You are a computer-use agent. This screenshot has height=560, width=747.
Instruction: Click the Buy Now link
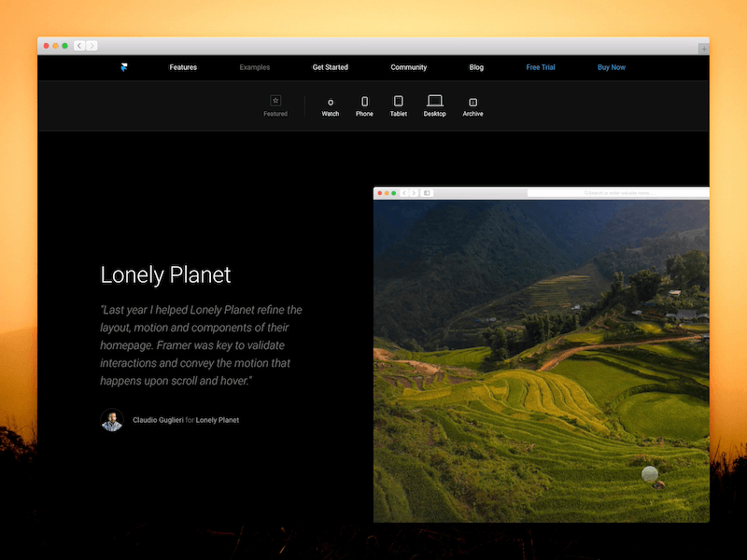pos(612,67)
